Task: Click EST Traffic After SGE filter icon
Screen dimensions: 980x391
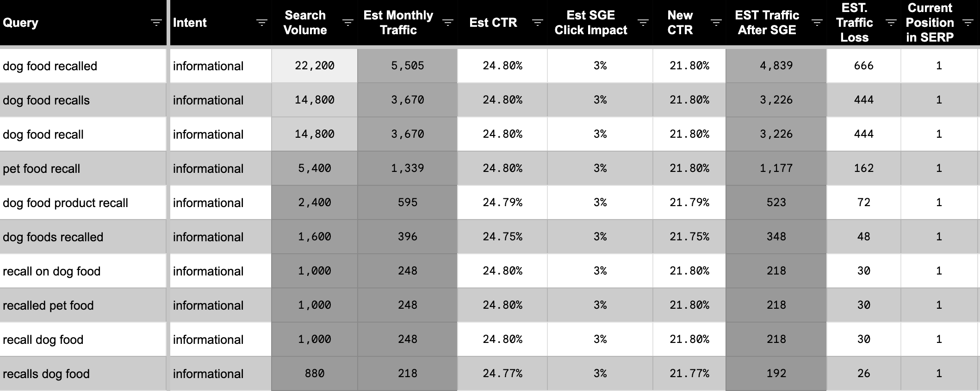Action: click(x=817, y=23)
